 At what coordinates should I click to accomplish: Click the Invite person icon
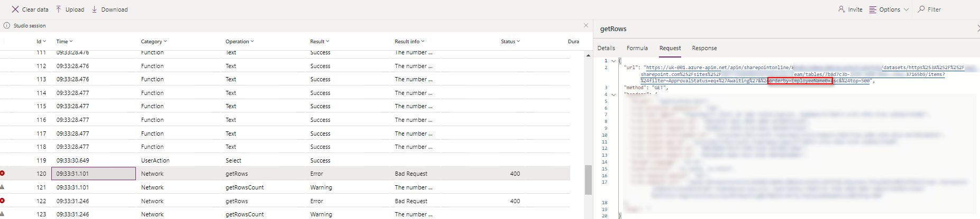click(841, 9)
